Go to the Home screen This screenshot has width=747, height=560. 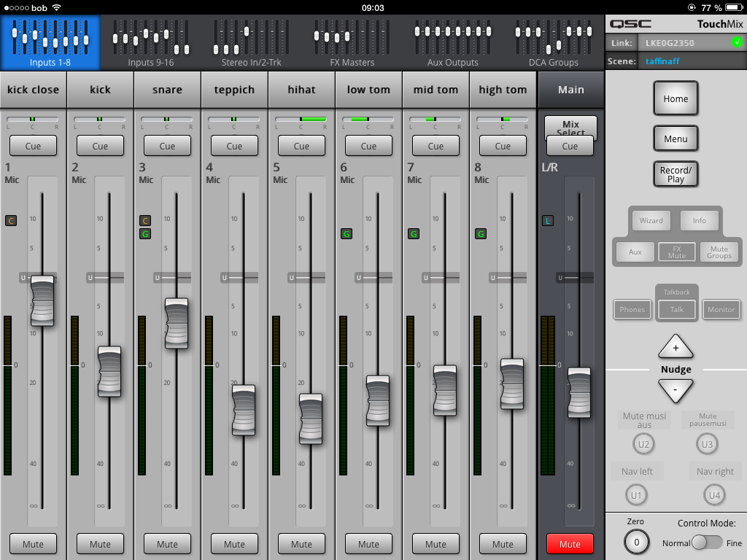676,98
